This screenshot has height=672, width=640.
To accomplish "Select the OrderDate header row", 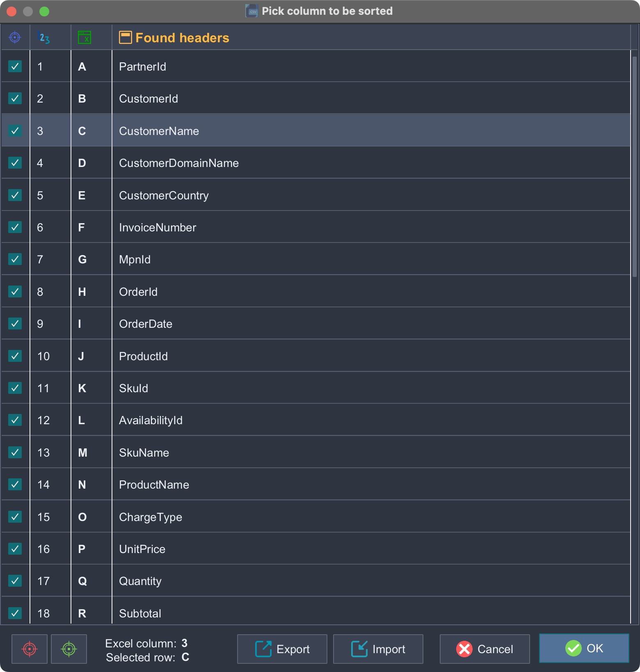I will (x=316, y=324).
